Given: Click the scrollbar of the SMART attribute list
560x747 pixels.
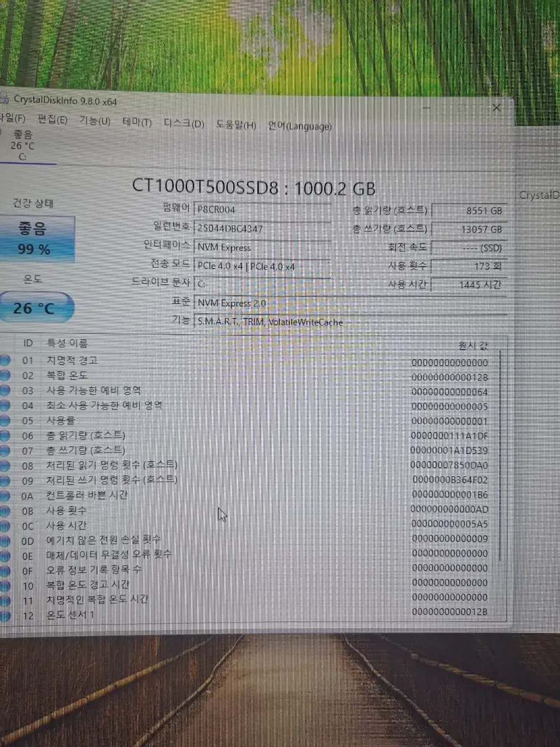Looking at the screenshot, I should [x=500, y=454].
